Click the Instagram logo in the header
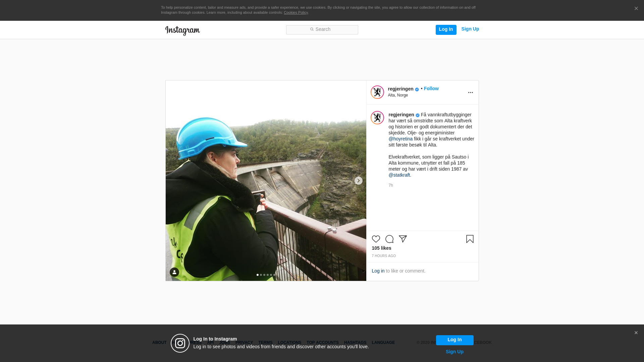 tap(182, 31)
